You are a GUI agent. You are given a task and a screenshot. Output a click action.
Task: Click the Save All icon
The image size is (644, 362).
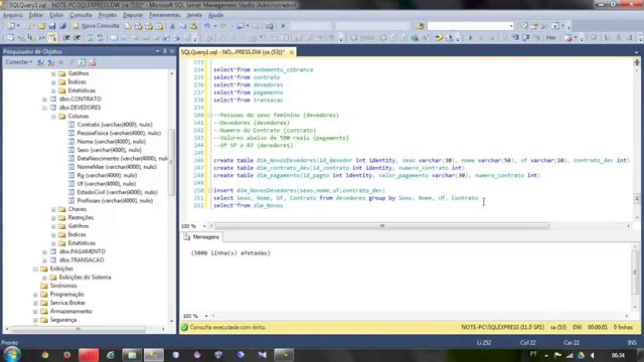click(x=62, y=26)
